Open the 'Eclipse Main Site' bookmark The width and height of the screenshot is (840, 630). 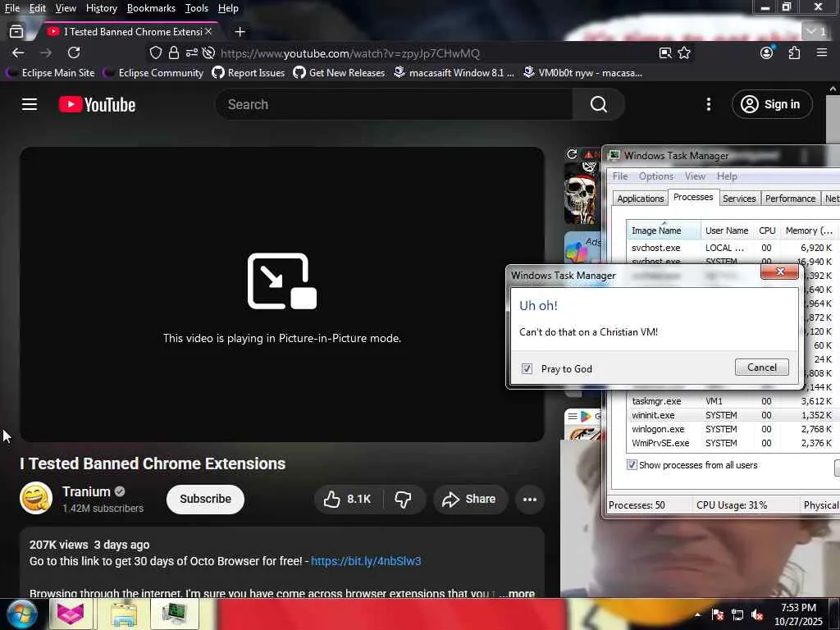coord(50,72)
